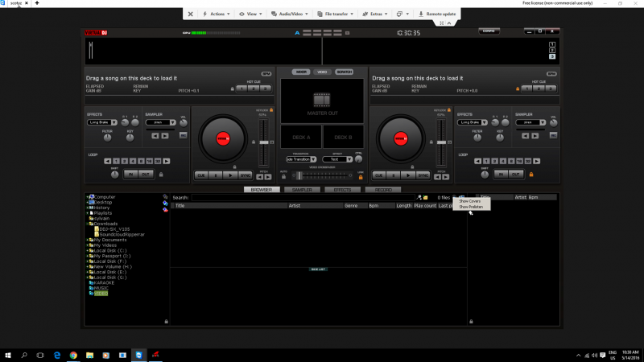The image size is (644, 362).
Task: Play the left deck
Action: [x=230, y=175]
